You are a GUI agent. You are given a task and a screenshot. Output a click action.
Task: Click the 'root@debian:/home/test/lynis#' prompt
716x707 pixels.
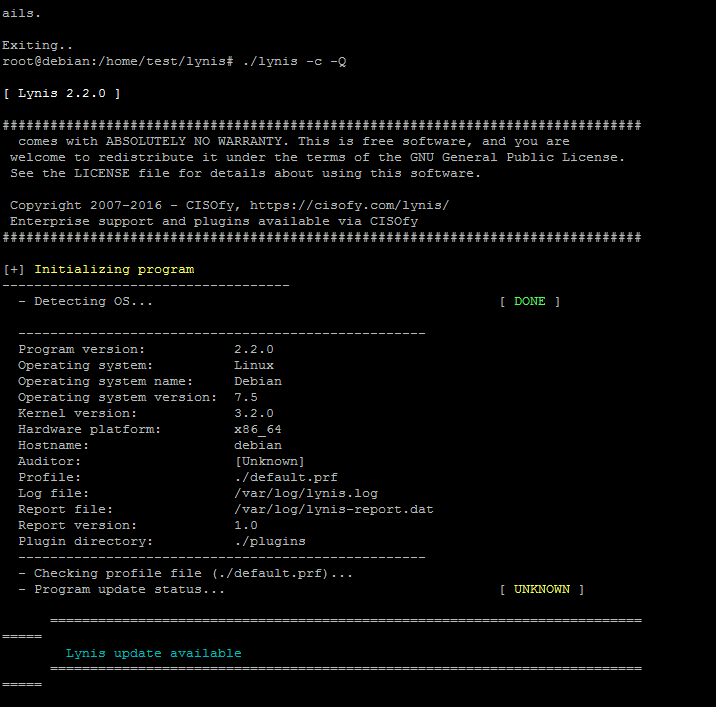coord(118,61)
